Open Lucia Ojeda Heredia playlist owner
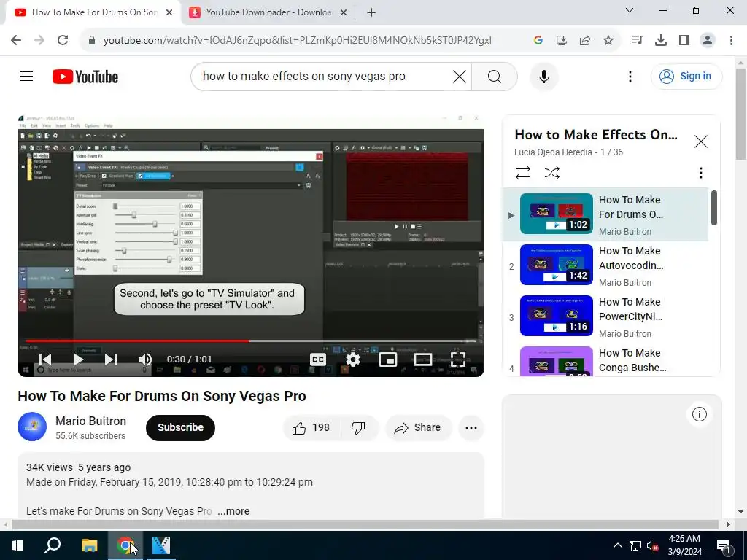Viewport: 747px width, 560px height. 554,152
